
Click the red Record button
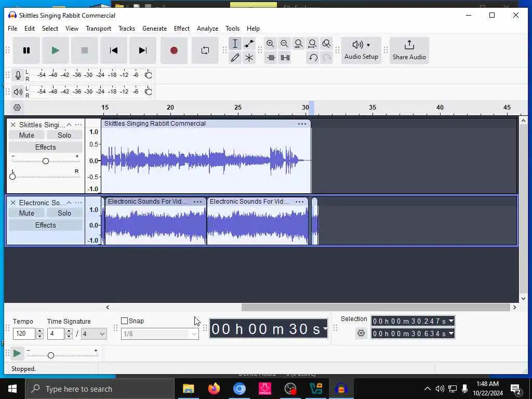[x=174, y=50]
